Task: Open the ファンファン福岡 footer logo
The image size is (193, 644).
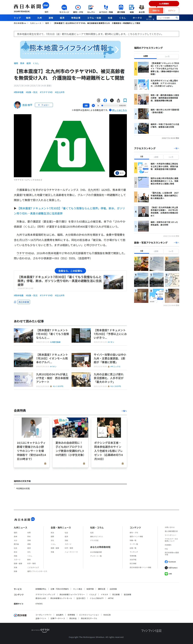Action: click(152, 630)
